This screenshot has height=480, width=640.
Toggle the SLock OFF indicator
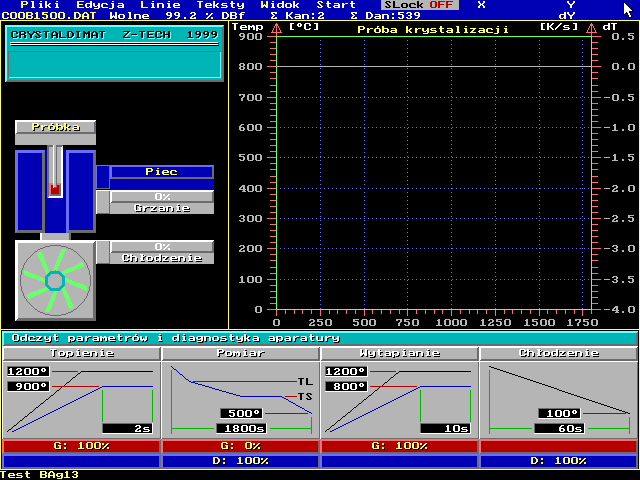(419, 5)
